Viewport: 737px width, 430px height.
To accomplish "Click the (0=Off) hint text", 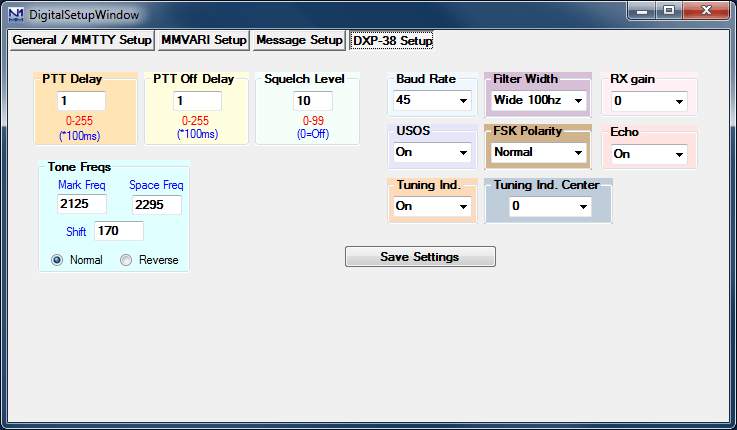I will [x=313, y=134].
